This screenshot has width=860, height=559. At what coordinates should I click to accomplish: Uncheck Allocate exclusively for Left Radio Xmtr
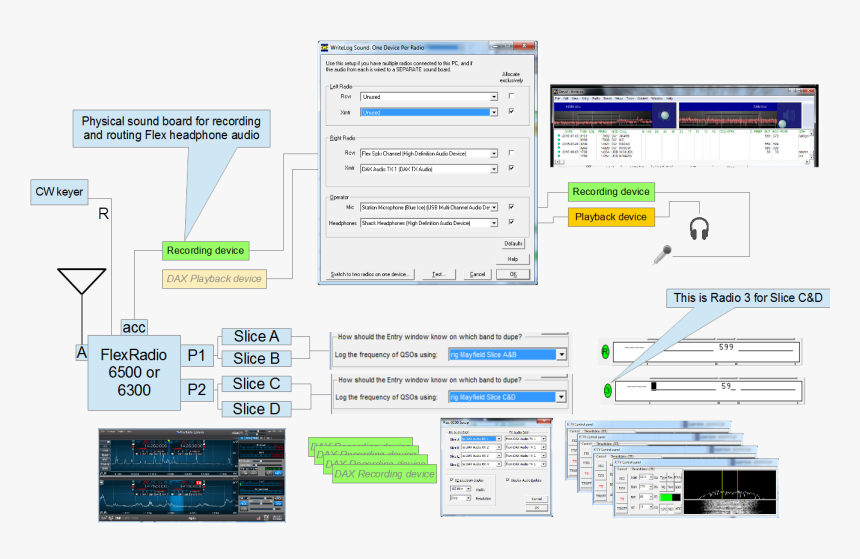pyautogui.click(x=511, y=111)
